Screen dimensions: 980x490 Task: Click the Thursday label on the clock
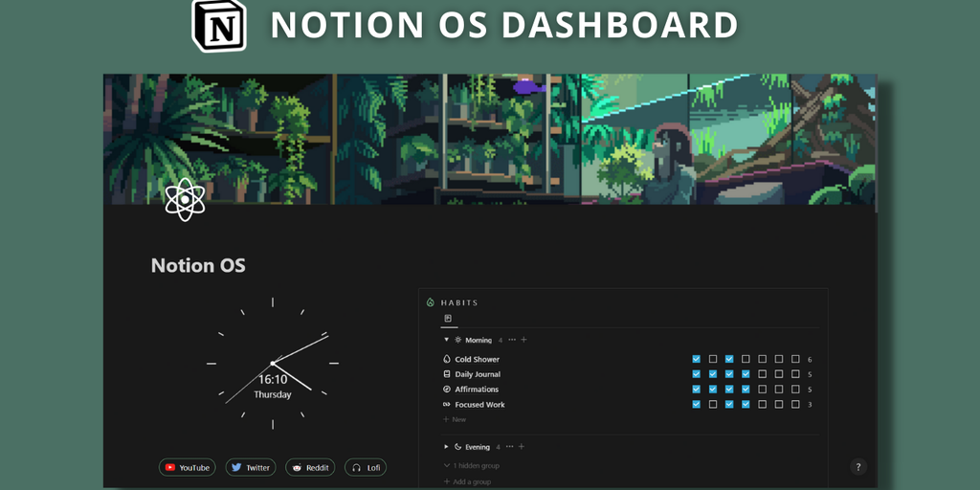click(x=273, y=394)
